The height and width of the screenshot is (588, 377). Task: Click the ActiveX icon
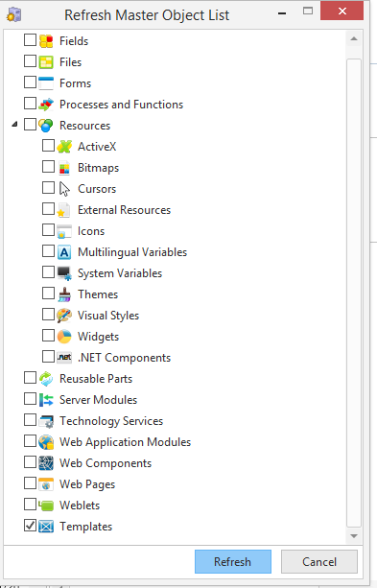tap(64, 146)
